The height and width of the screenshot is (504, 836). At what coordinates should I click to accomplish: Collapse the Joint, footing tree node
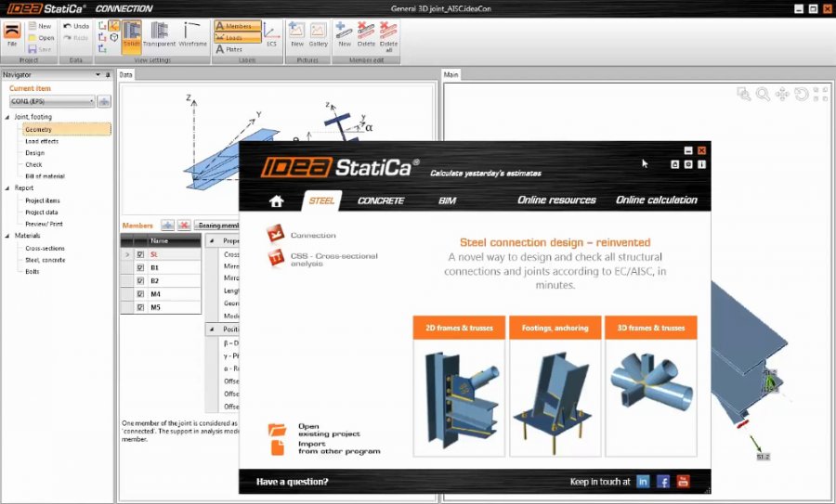pyautogui.click(x=7, y=117)
